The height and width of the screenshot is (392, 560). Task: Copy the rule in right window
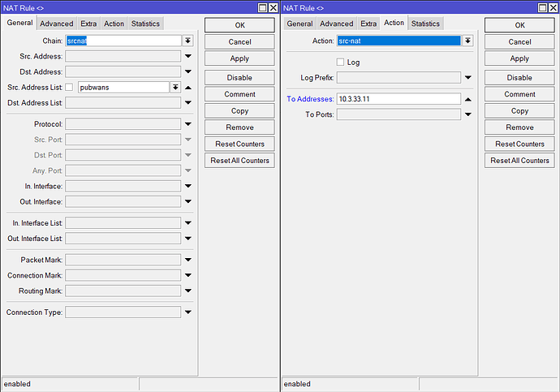pos(519,110)
